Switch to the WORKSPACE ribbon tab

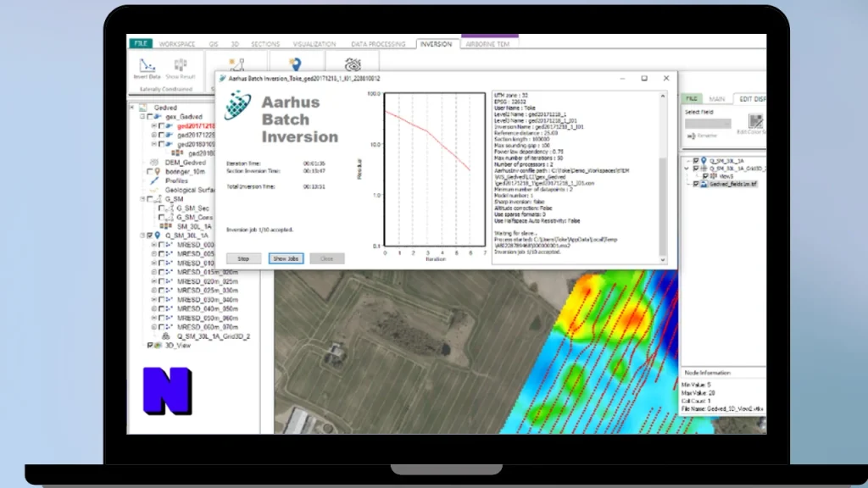pyautogui.click(x=176, y=44)
